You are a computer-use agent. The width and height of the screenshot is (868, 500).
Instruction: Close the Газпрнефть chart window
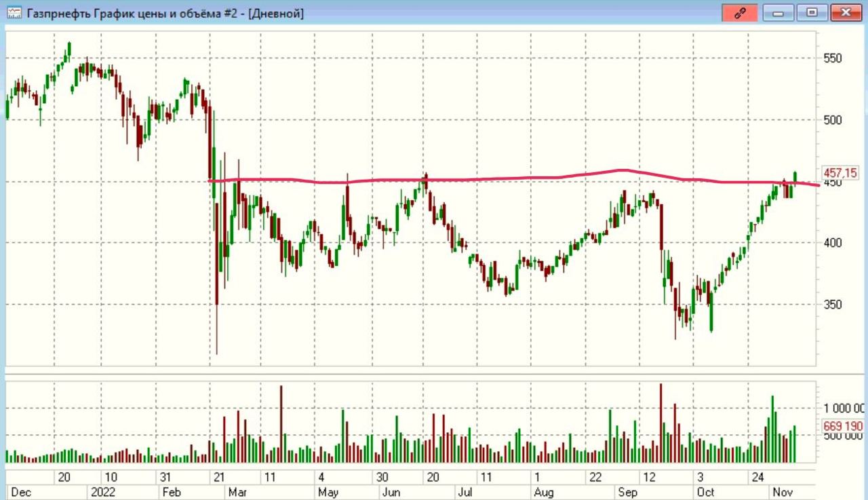pos(846,13)
